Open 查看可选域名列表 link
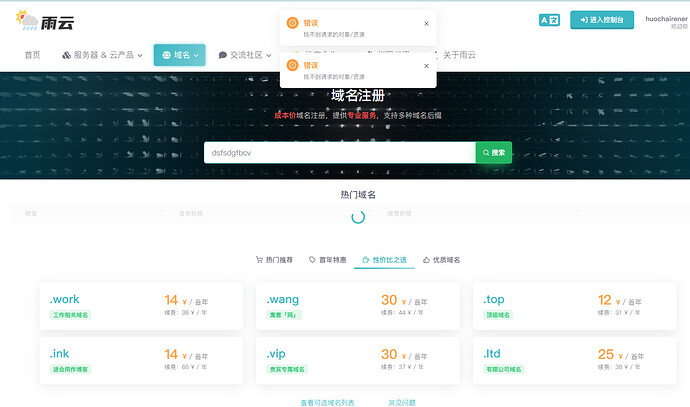Screen dimensions: 690x407 (x=327, y=402)
